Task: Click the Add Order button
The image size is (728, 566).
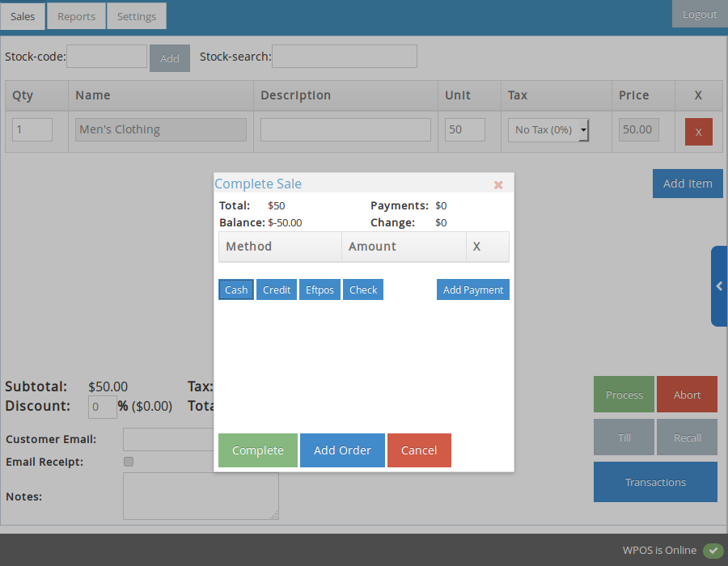Action: [x=342, y=450]
